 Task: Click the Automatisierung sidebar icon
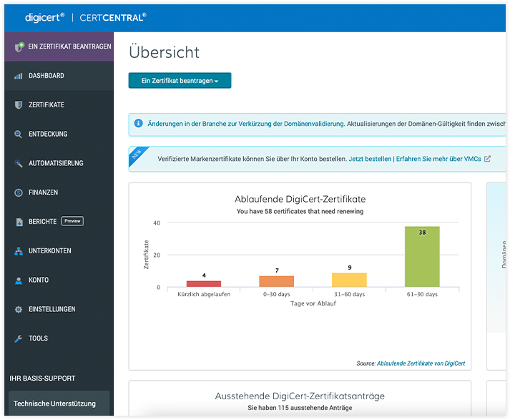coord(19,164)
